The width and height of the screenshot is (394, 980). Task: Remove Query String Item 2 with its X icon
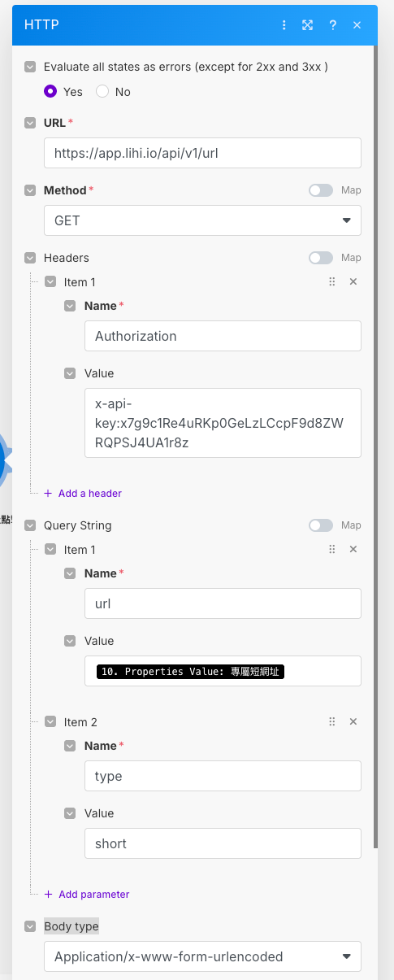353,721
